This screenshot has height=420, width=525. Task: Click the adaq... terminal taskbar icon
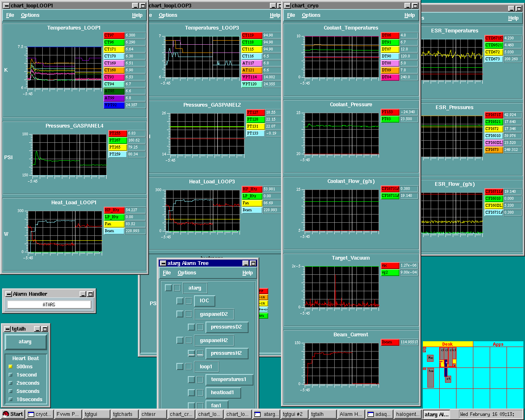pyautogui.click(x=379, y=414)
